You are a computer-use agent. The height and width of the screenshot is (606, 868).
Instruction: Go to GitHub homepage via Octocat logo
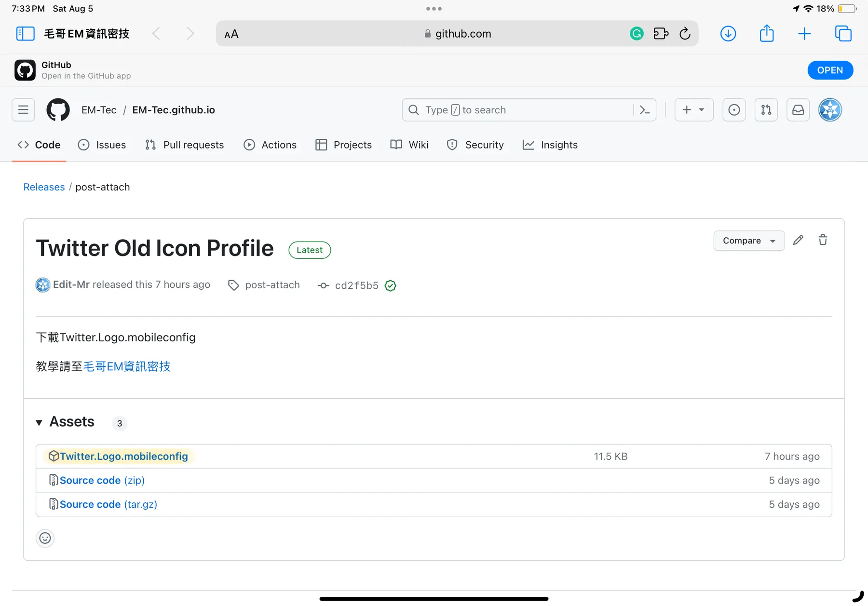(x=58, y=110)
